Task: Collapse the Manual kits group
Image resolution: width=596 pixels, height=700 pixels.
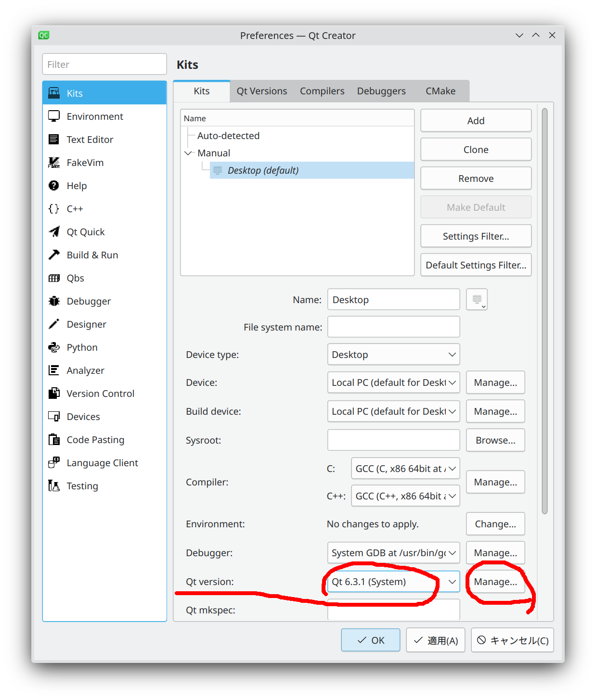Action: pyautogui.click(x=188, y=153)
